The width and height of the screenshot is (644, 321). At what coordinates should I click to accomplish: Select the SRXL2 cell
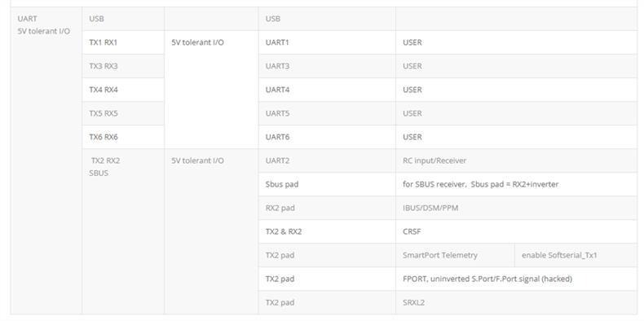pyautogui.click(x=517, y=302)
